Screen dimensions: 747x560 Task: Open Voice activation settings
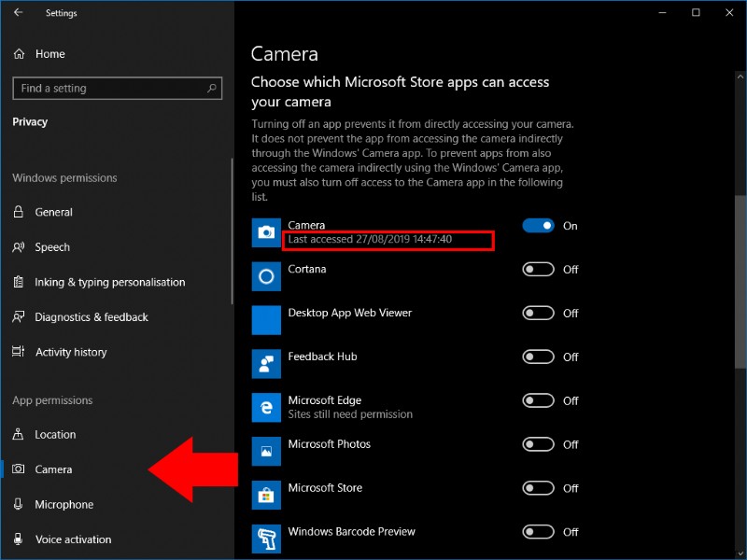click(20, 539)
